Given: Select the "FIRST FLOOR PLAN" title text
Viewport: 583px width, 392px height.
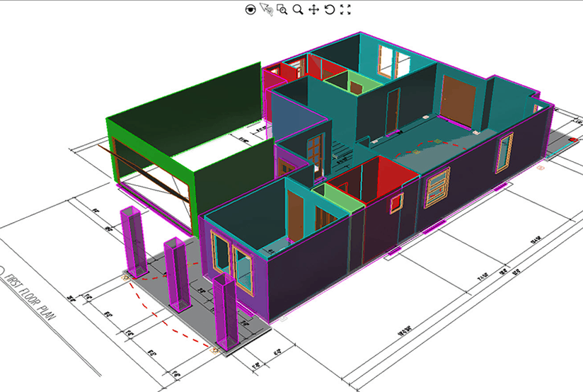Looking at the screenshot, I should click(30, 296).
